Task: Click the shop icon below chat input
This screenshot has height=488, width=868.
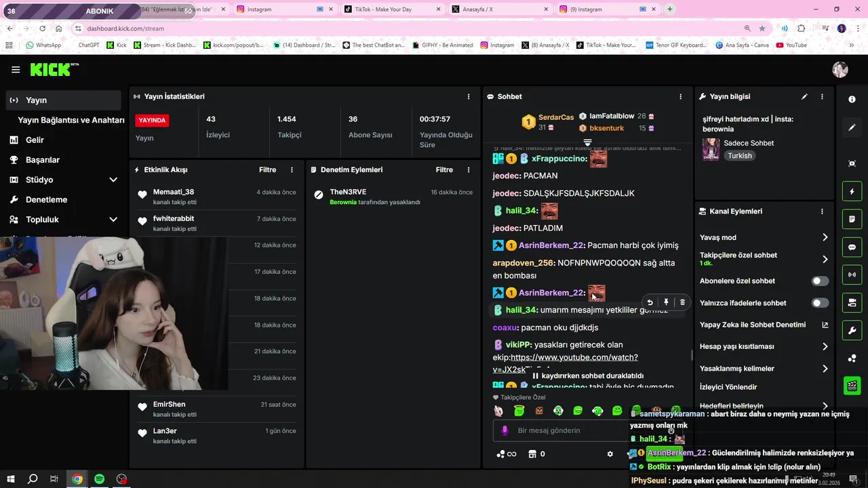Action: click(x=532, y=454)
